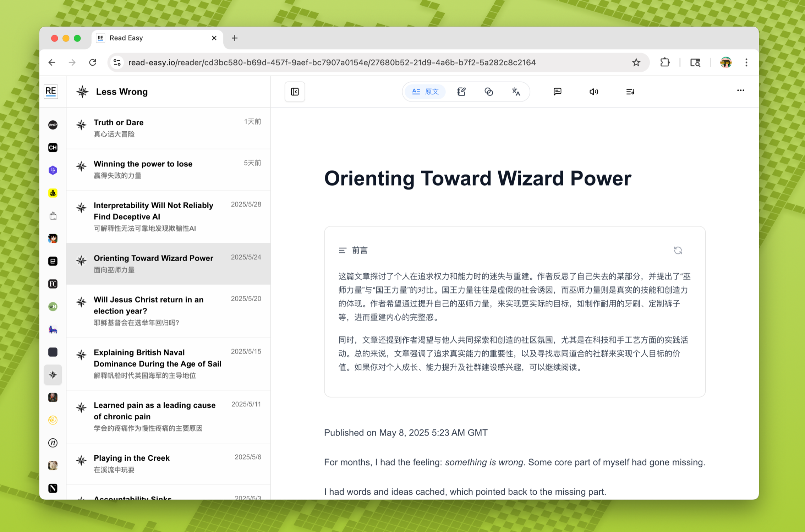The width and height of the screenshot is (805, 532).
Task: Open the more options ellipsis menu
Action: point(740,91)
